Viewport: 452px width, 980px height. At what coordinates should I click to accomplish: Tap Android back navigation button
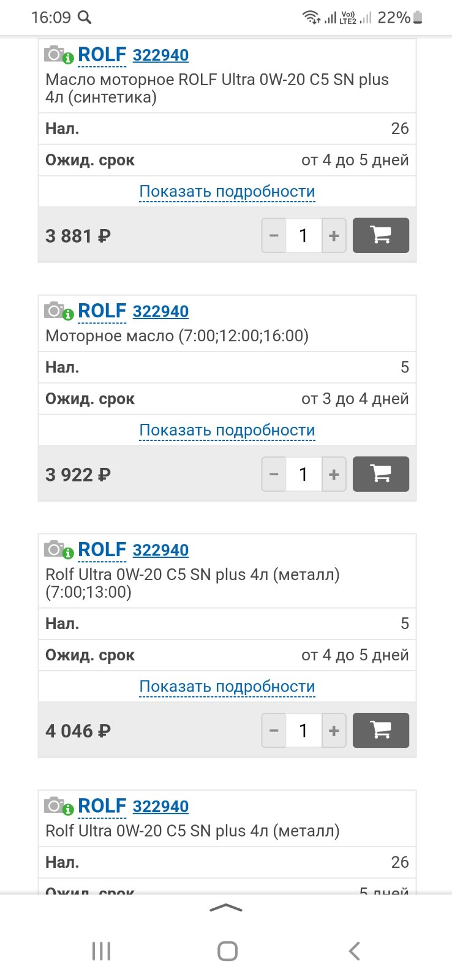(x=354, y=951)
